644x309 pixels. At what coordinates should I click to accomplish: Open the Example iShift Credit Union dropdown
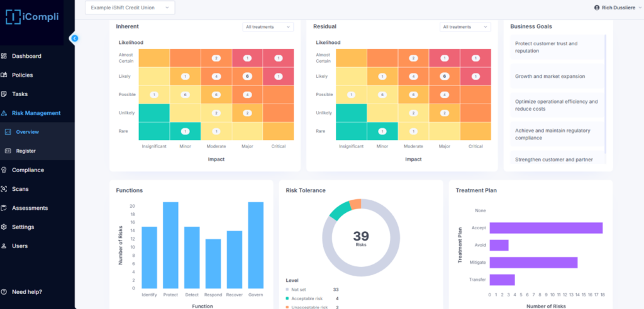point(130,8)
